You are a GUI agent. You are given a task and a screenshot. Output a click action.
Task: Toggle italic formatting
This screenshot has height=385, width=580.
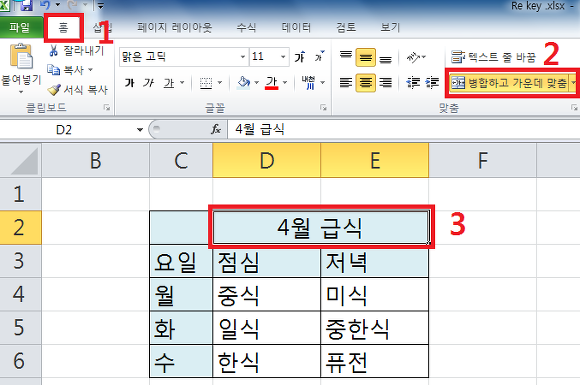pos(149,83)
